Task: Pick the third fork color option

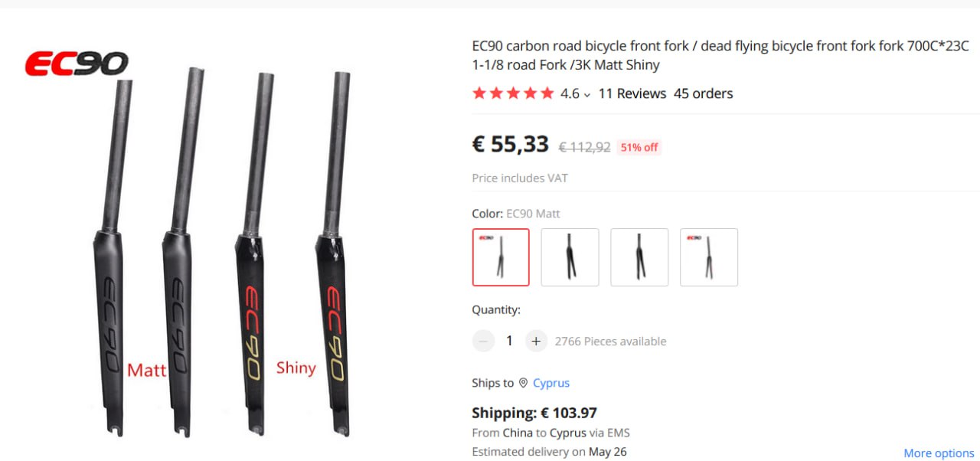Action: 639,257
